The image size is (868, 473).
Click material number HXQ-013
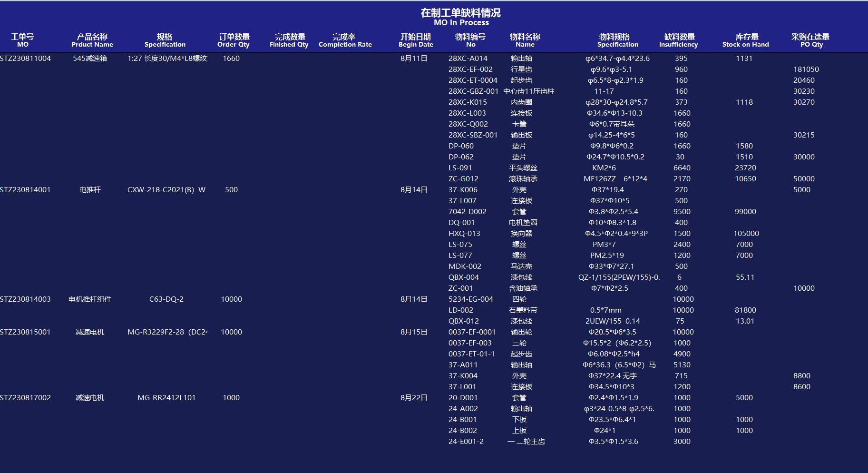[x=464, y=234]
